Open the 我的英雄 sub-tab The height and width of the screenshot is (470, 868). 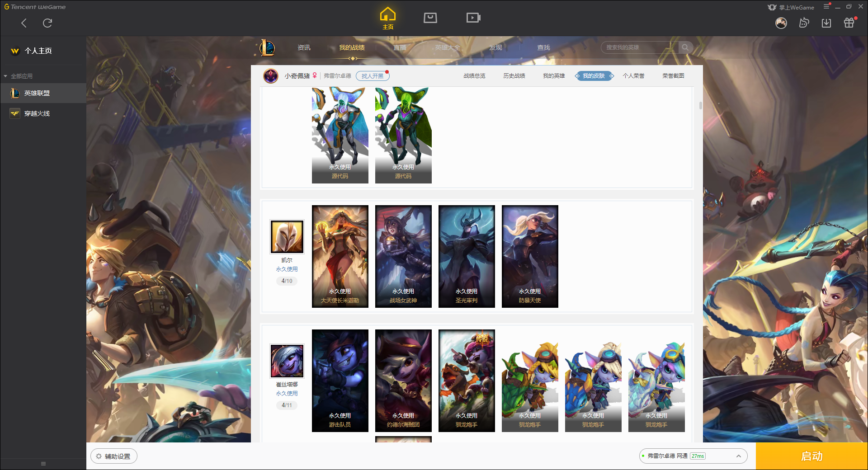click(x=554, y=76)
